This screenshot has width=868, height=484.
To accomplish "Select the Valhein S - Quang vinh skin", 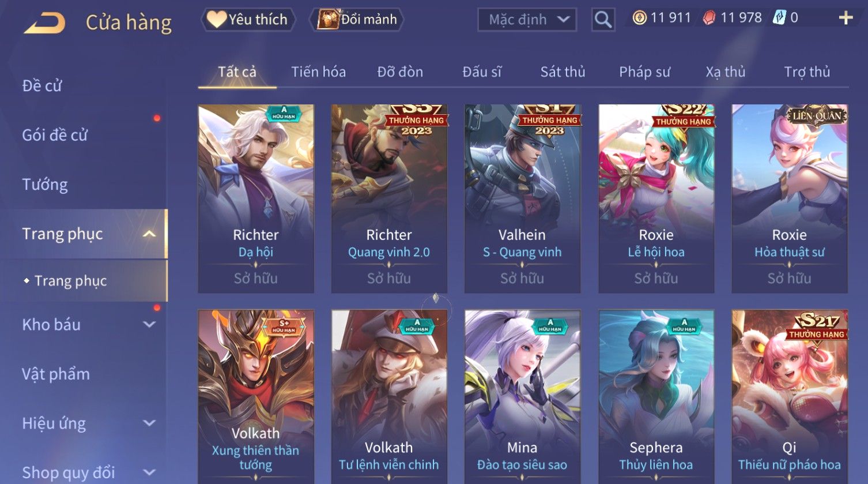I will click(x=522, y=198).
